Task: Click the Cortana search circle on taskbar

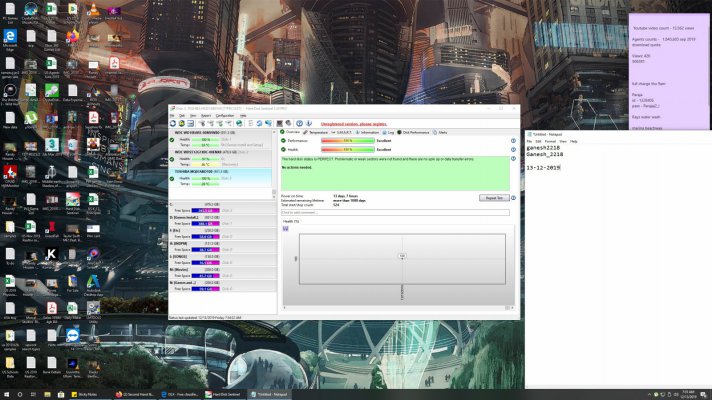Action: [x=20, y=395]
